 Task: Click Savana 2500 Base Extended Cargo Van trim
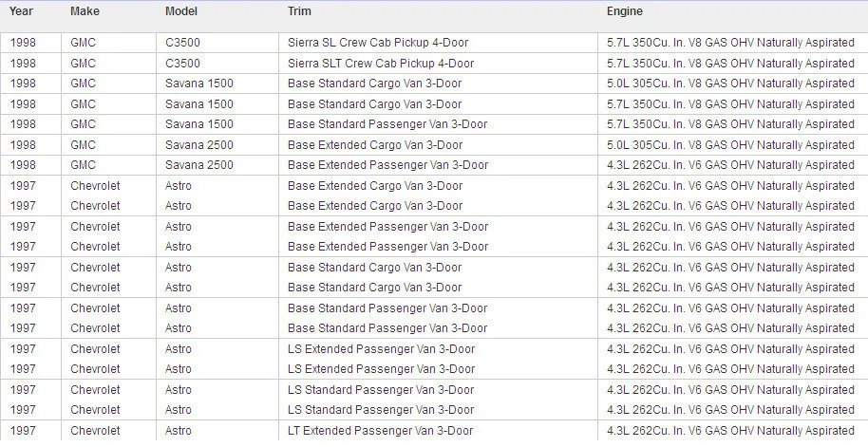375,145
